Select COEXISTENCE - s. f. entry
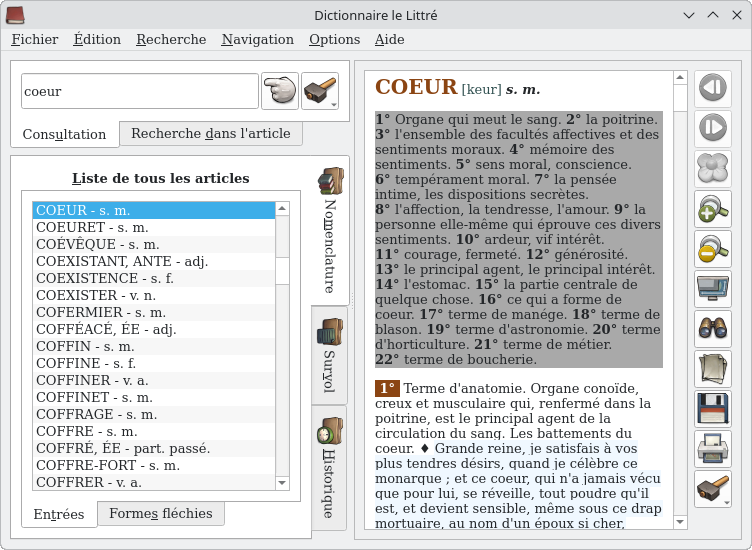Viewport: 752px width, 550px height. [x=154, y=279]
